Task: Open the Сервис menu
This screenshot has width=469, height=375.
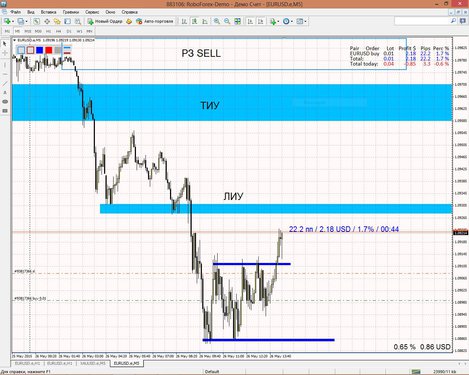Action: pyautogui.click(x=92, y=12)
